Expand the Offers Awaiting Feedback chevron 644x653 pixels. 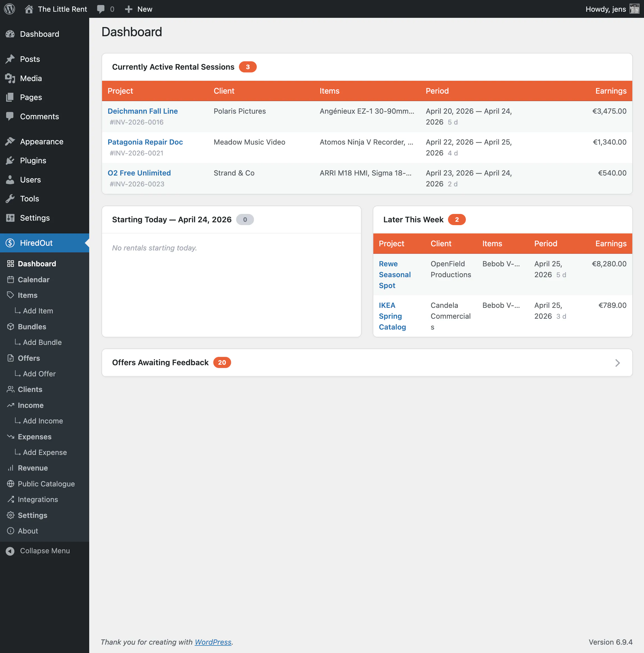coord(617,363)
